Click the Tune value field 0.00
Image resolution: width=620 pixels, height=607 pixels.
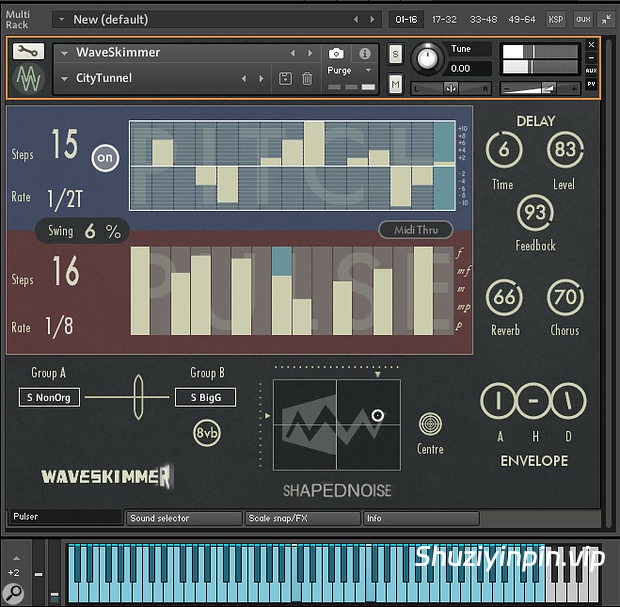[469, 68]
